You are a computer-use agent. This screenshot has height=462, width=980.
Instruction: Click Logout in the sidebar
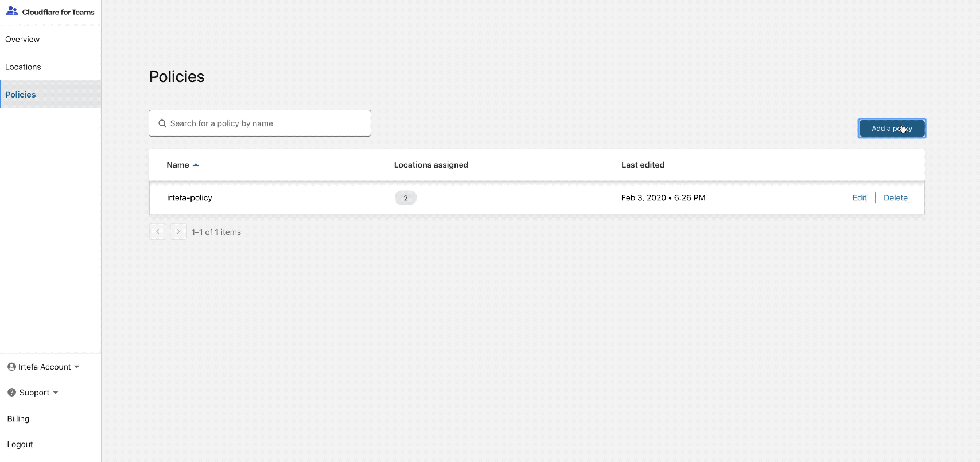pyautogui.click(x=20, y=444)
